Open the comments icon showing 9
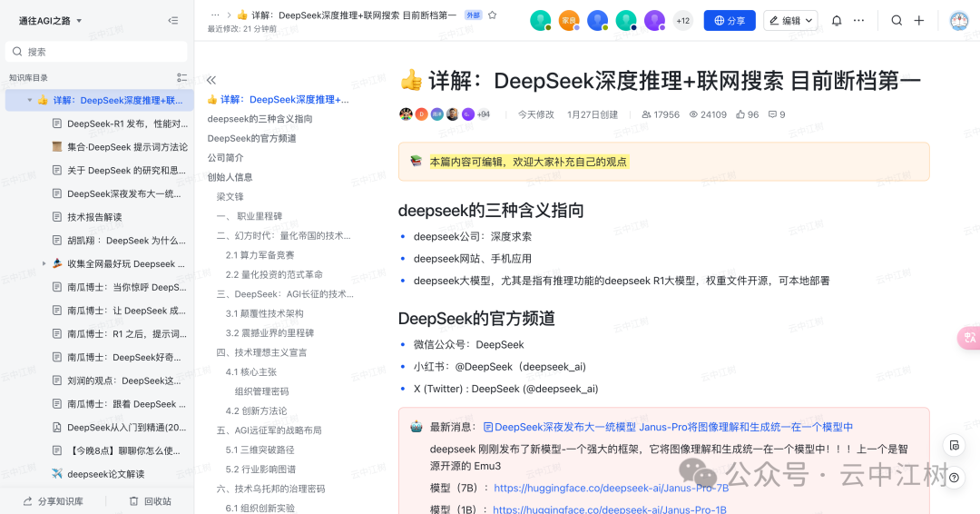The height and width of the screenshot is (514, 980). pyautogui.click(x=776, y=114)
